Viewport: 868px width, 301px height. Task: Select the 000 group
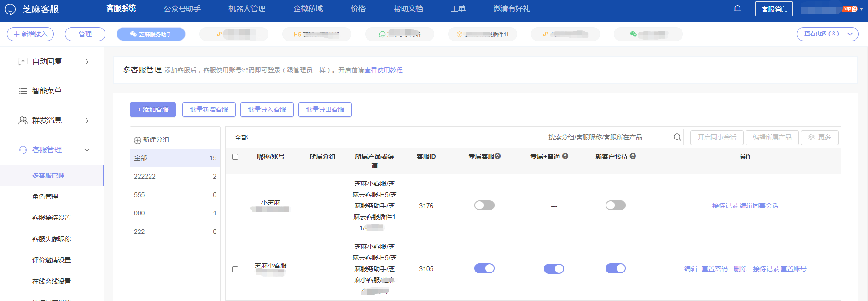pyautogui.click(x=175, y=213)
